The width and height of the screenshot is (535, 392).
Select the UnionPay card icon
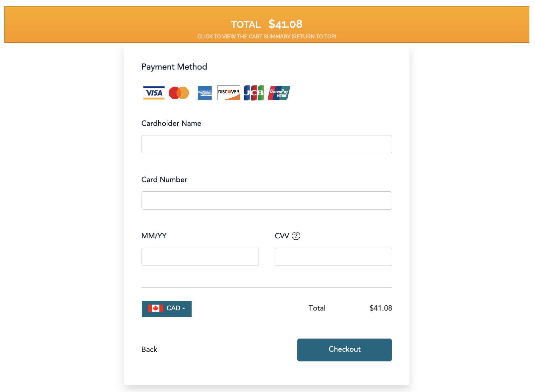point(278,93)
